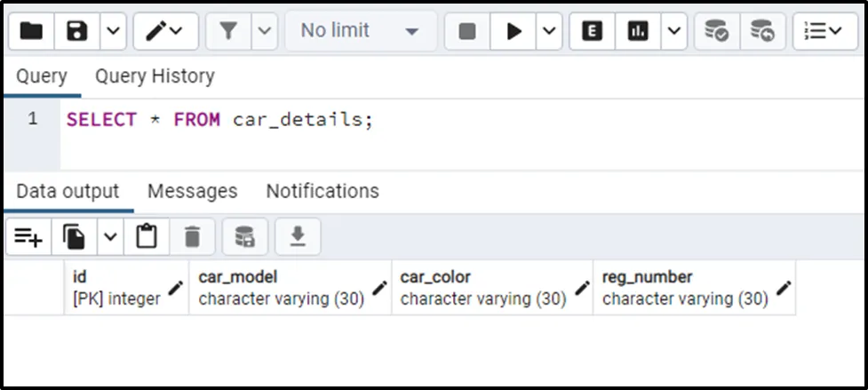The height and width of the screenshot is (390, 868).
Task: Download results with the save-to-file icon
Action: [298, 237]
